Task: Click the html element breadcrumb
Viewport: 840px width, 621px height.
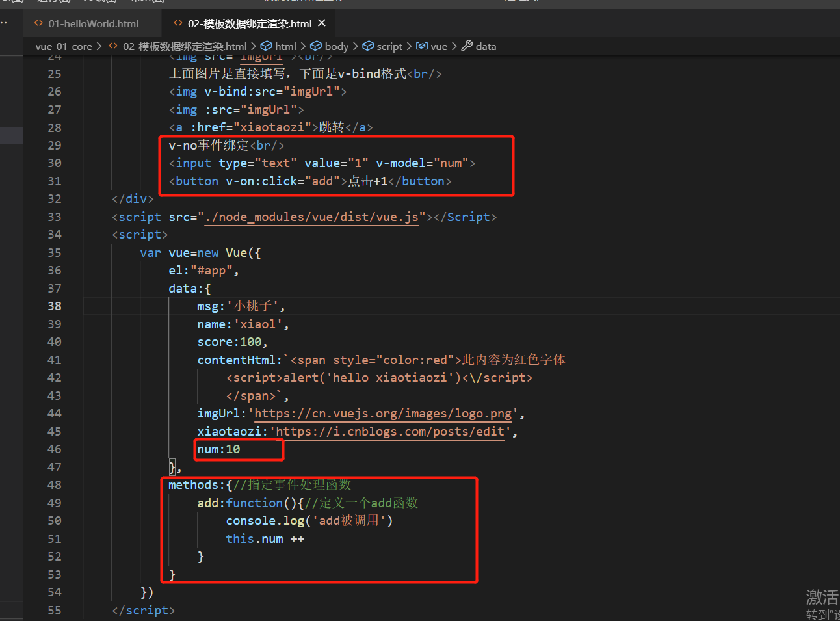Action: tap(285, 46)
